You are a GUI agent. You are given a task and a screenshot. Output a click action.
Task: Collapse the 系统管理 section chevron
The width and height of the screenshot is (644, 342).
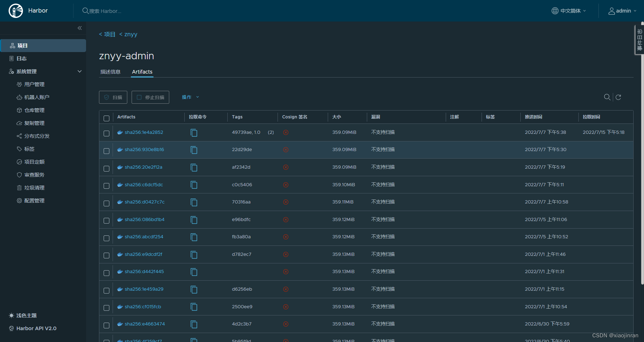80,71
